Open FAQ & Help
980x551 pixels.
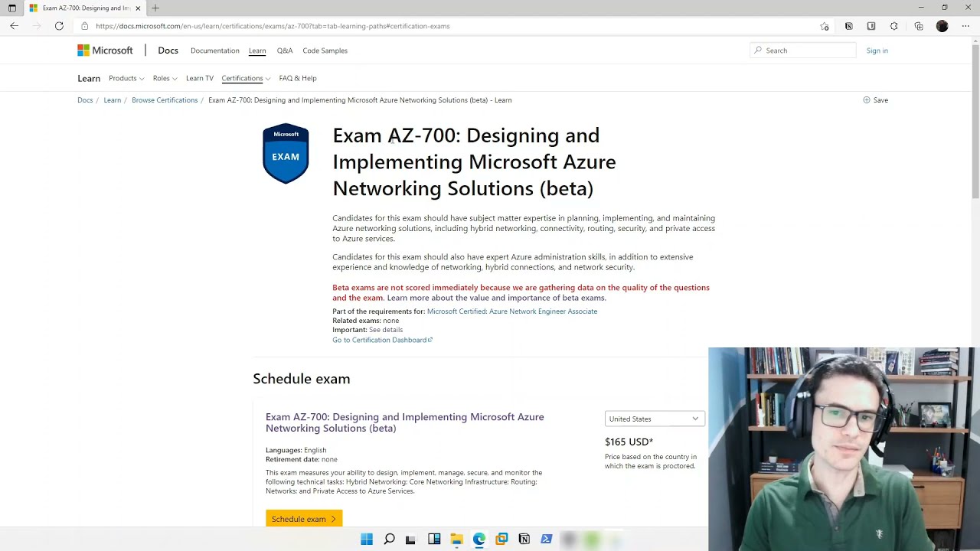[298, 78]
